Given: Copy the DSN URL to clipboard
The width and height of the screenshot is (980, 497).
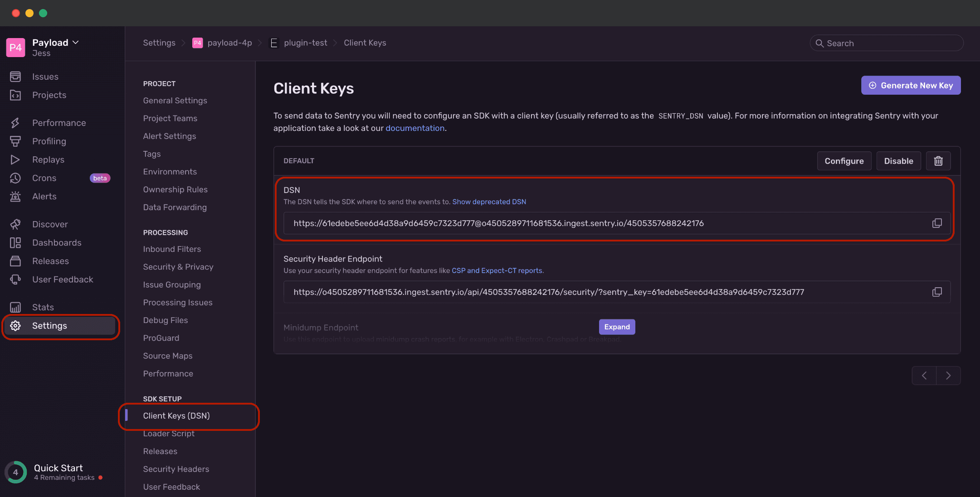Looking at the screenshot, I should pyautogui.click(x=937, y=223).
